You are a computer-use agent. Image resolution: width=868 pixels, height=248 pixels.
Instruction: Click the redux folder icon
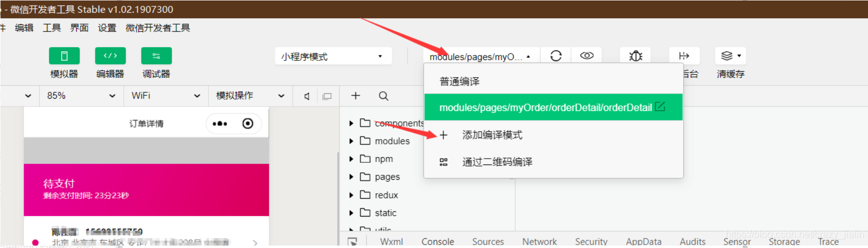click(365, 194)
